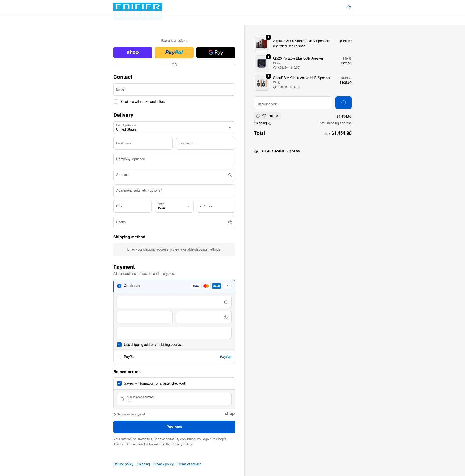Click the Discount code input field

293,103
